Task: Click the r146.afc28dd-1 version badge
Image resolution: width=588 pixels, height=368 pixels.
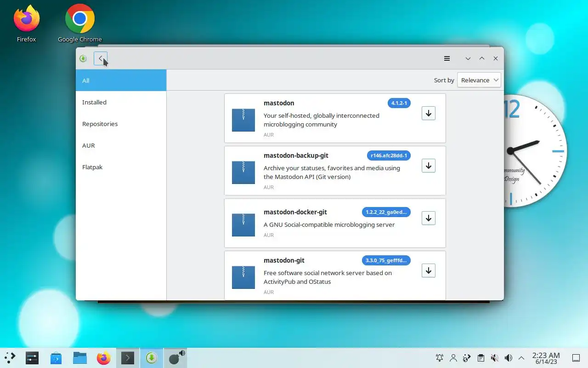Action: pyautogui.click(x=389, y=155)
